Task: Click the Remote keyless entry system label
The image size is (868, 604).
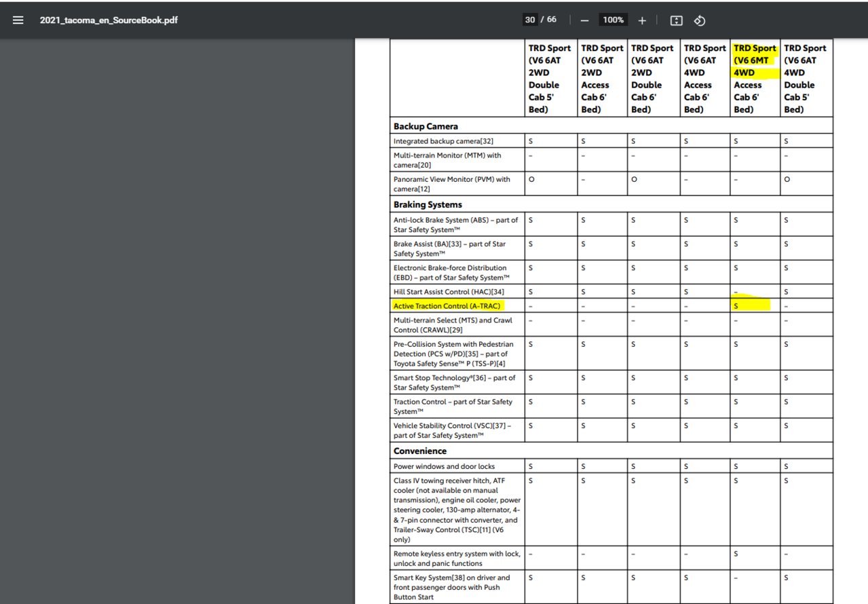Action: click(x=457, y=559)
